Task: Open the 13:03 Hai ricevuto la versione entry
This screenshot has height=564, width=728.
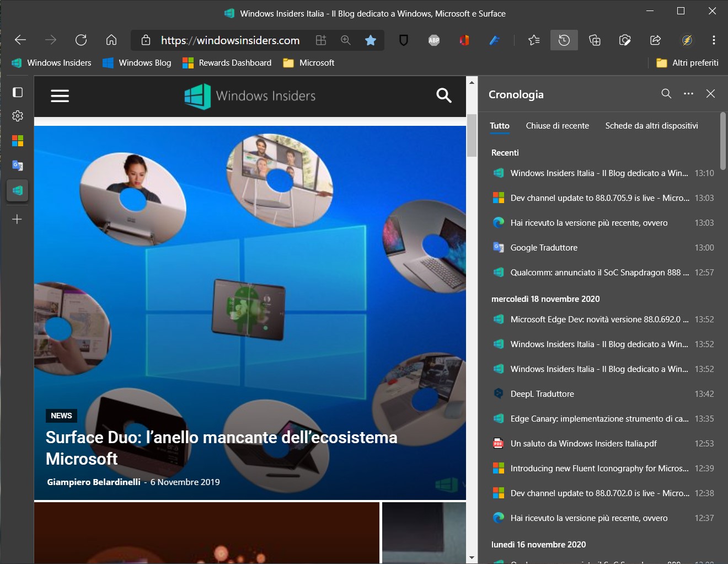Action: pos(602,223)
